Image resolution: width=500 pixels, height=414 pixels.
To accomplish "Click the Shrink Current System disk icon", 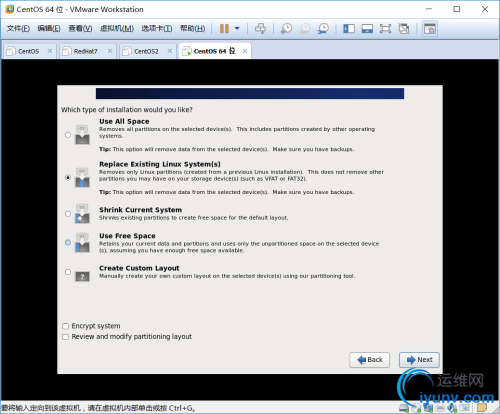I will pos(82,213).
